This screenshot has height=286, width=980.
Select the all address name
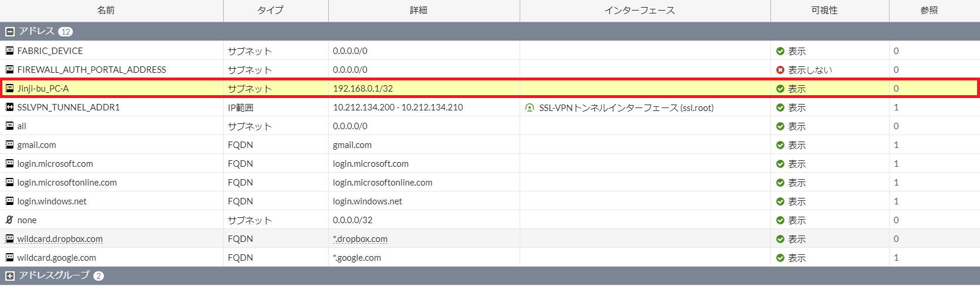click(22, 126)
